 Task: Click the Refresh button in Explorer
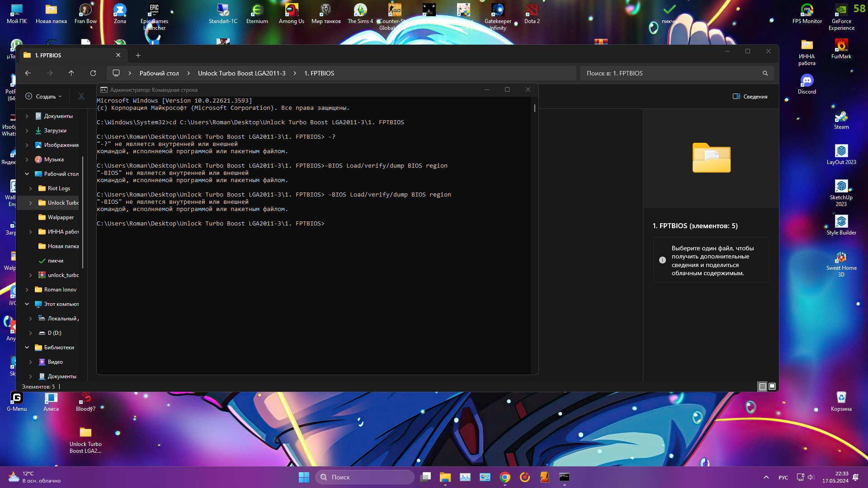[x=93, y=73]
